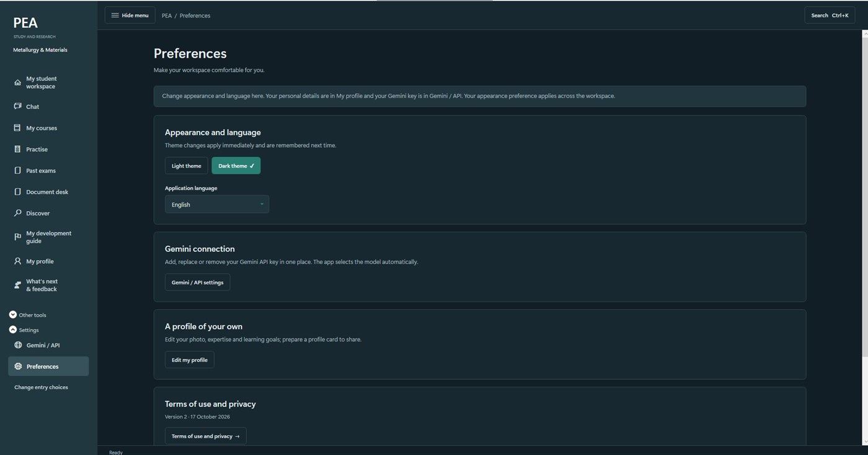868x455 pixels.
Task: Open Gemini / API settings button
Action: [197, 282]
